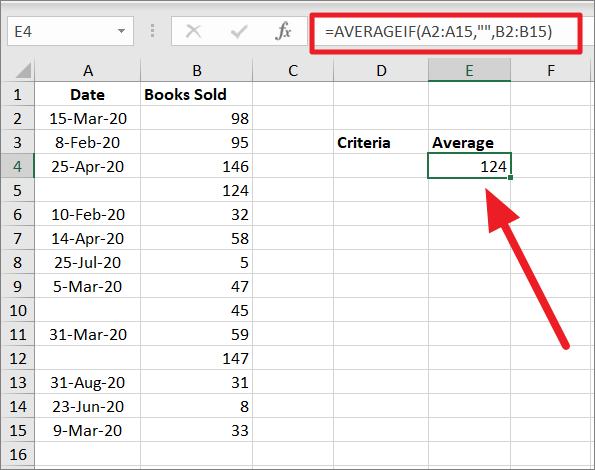Viewport: 595px width, 470px height.
Task: Select the cell with date 25-Apr-20
Action: (88, 167)
